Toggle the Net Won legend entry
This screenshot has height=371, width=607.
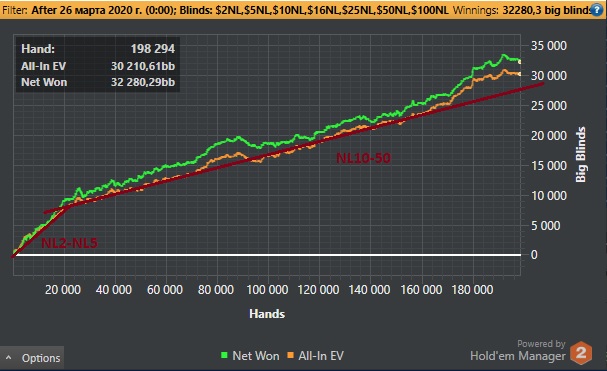coord(250,356)
